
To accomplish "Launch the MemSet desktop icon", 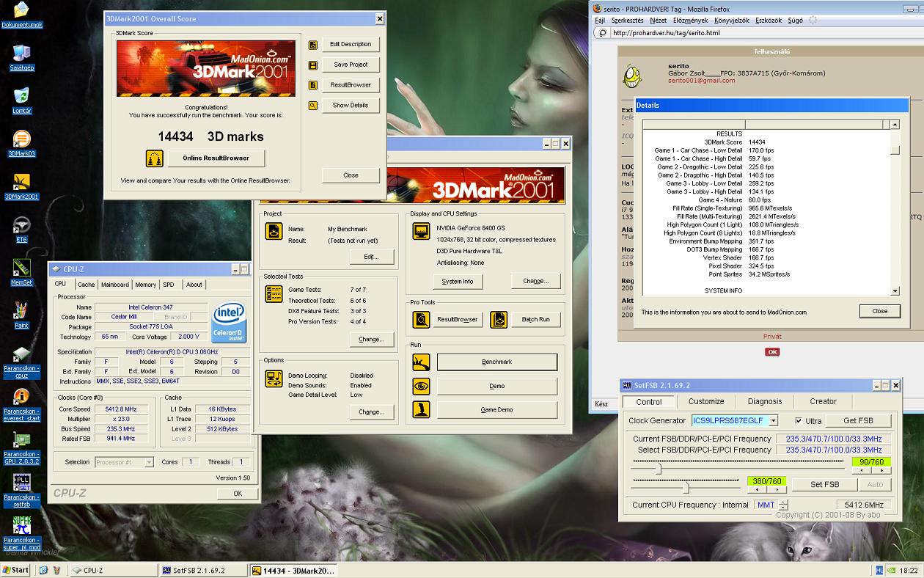I will (21, 272).
